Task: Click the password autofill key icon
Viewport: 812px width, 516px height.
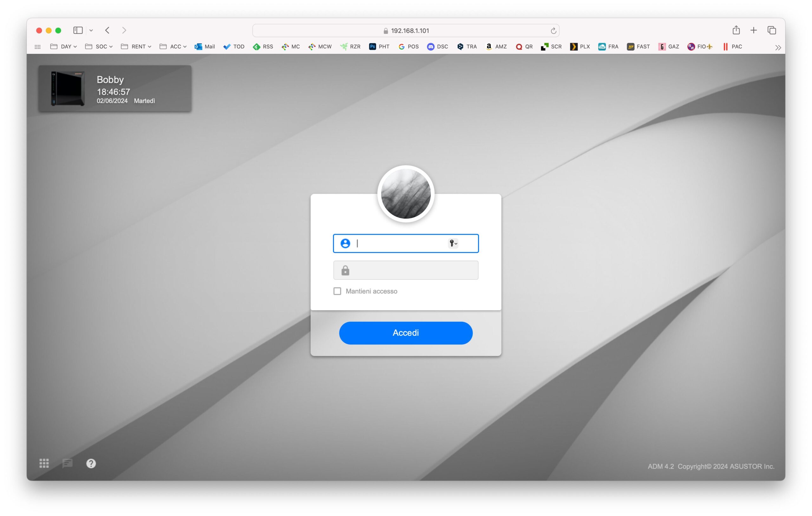Action: pyautogui.click(x=453, y=243)
